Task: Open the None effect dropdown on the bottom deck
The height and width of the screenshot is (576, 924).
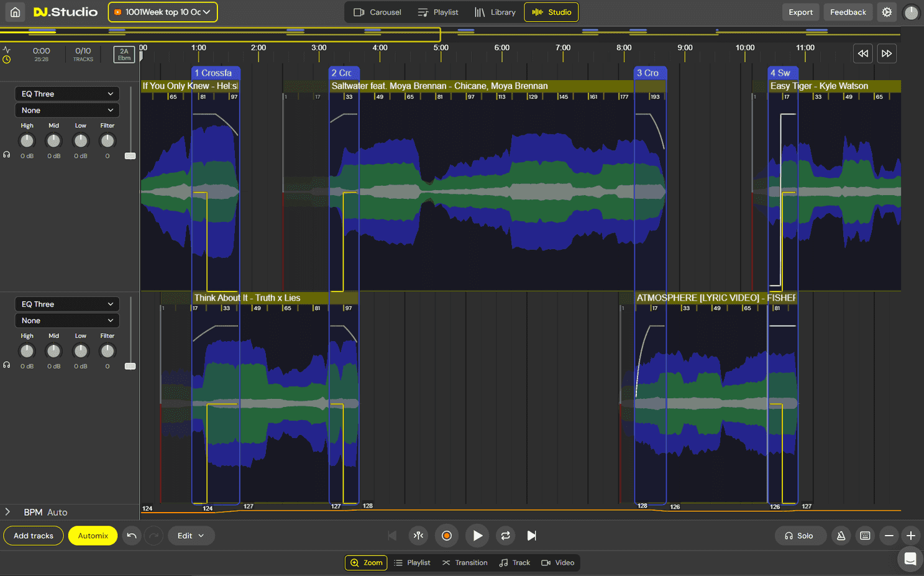Action: (66, 320)
